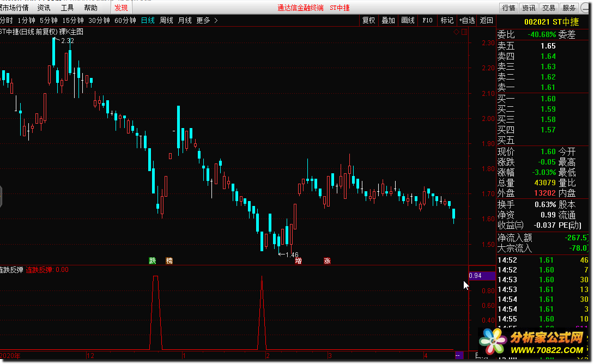This screenshot has width=594, height=364.
Task: Click the 大宗流入 row
Action: [542, 248]
